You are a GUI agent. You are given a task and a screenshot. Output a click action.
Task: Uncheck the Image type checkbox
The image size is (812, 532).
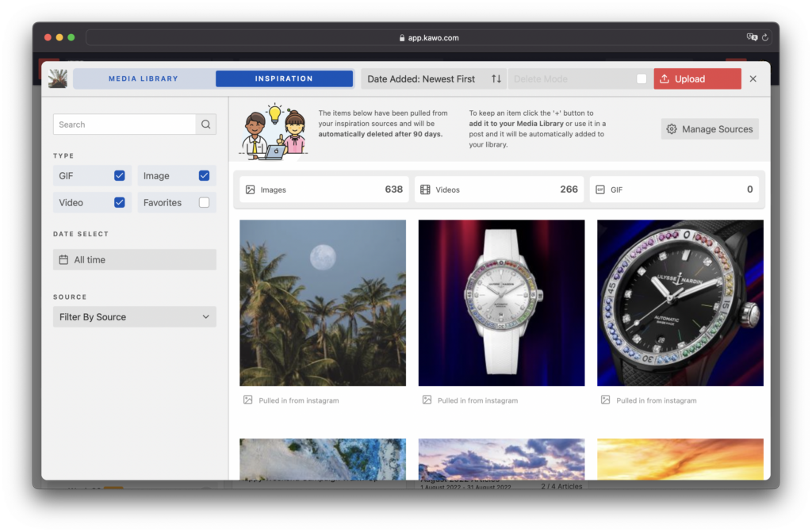point(204,175)
